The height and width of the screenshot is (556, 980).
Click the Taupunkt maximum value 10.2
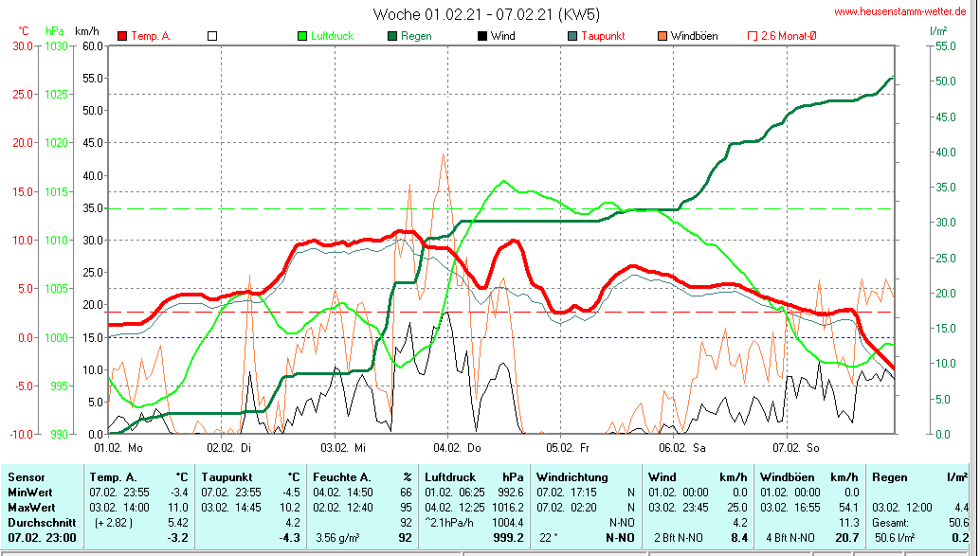point(290,508)
